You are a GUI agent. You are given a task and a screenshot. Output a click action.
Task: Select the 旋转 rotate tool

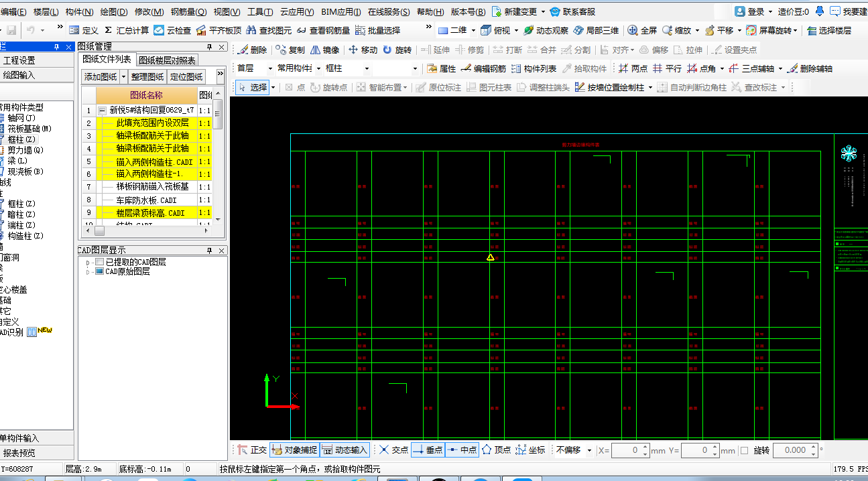pos(397,50)
